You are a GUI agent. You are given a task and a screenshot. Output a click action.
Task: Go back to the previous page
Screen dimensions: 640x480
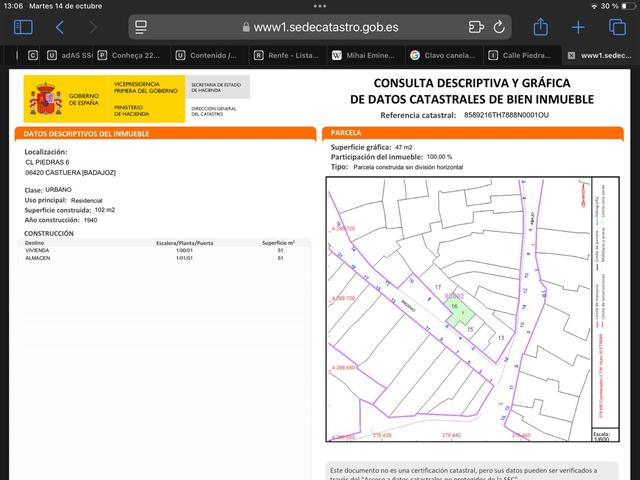[x=60, y=27]
